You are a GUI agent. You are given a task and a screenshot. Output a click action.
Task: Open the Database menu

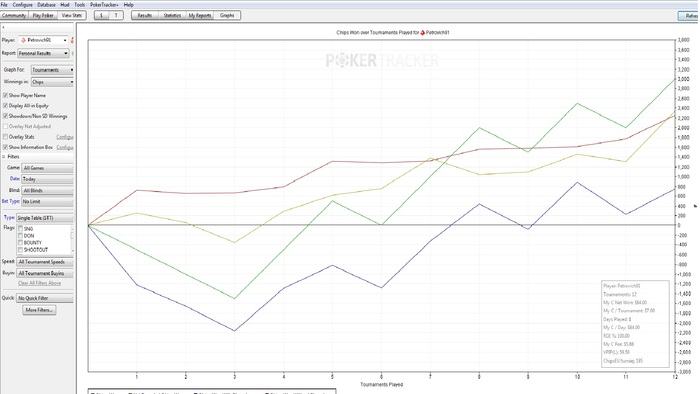point(46,5)
